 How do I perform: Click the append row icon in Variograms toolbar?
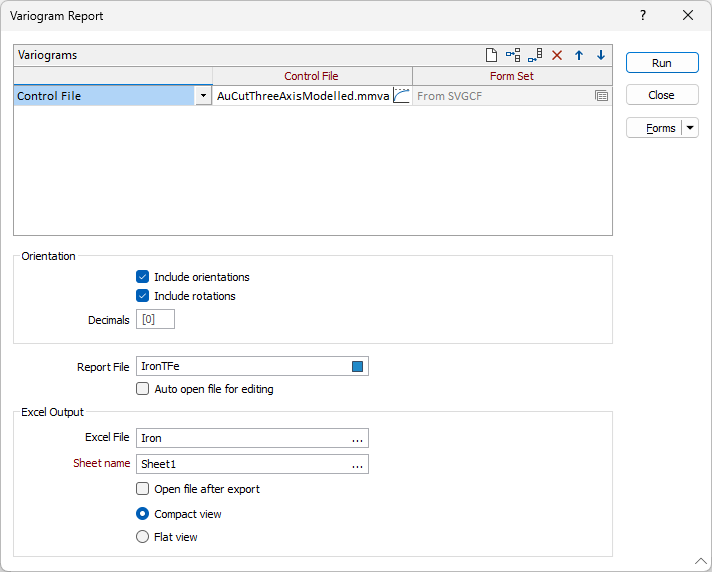(x=535, y=55)
